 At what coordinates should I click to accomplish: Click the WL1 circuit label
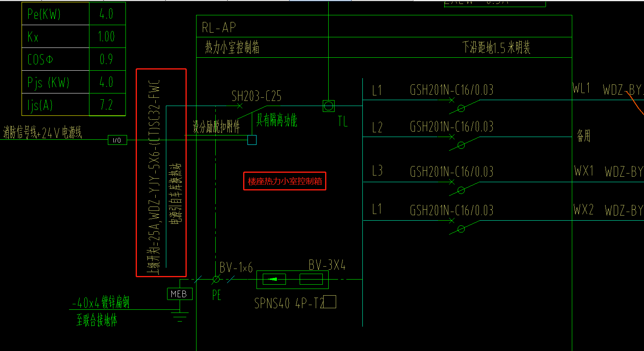[582, 88]
